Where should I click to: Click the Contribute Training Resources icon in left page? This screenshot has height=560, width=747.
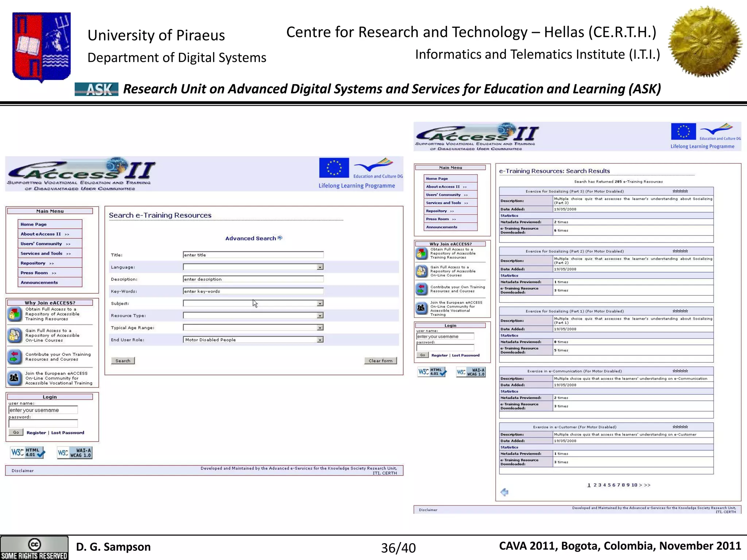[x=15, y=357]
